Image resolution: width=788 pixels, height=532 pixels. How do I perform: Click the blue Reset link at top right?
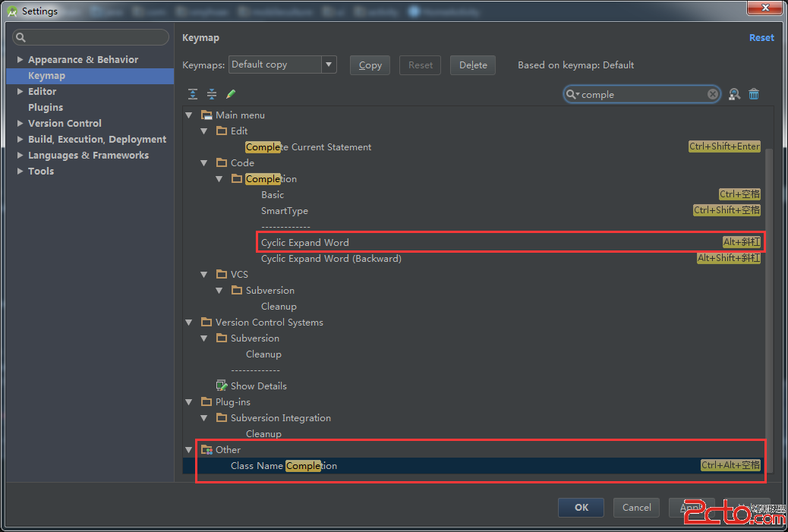pos(761,38)
